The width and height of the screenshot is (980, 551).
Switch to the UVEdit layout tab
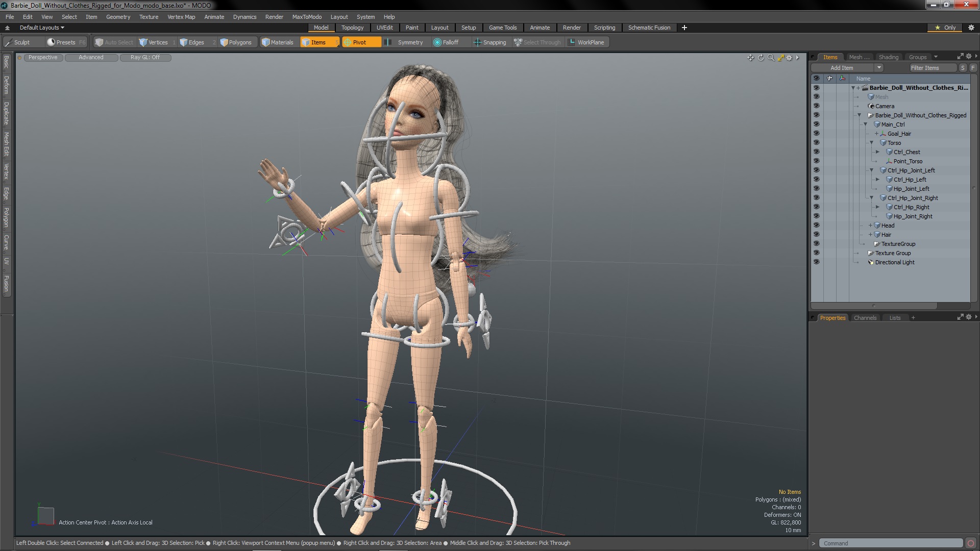click(384, 28)
